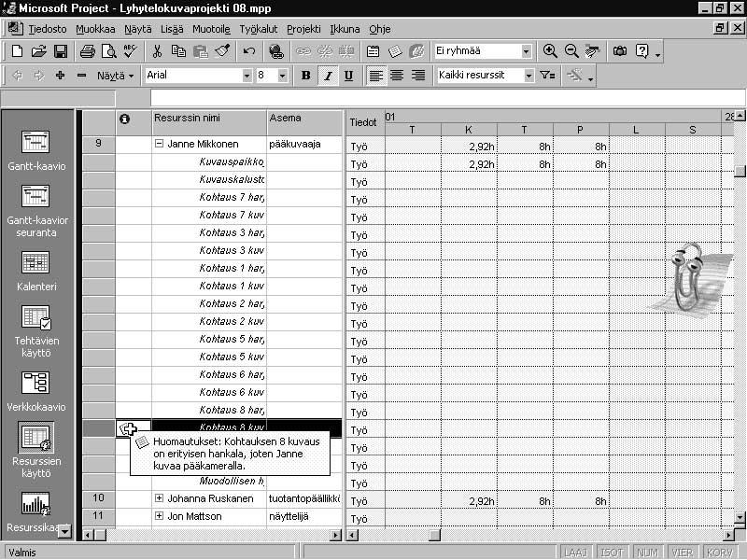The width and height of the screenshot is (747, 560).
Task: Zoom out on the timescale
Action: tap(571, 51)
